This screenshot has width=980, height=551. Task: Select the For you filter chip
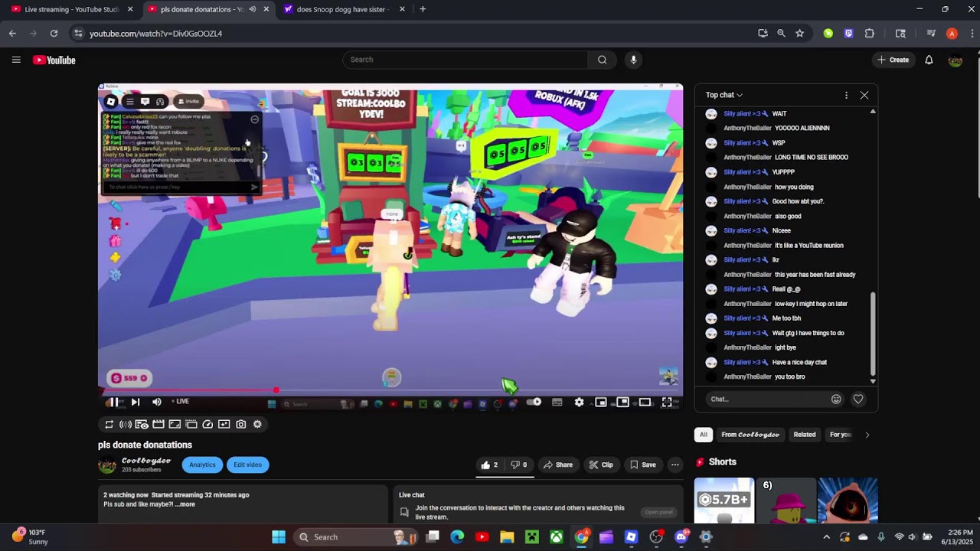(840, 435)
